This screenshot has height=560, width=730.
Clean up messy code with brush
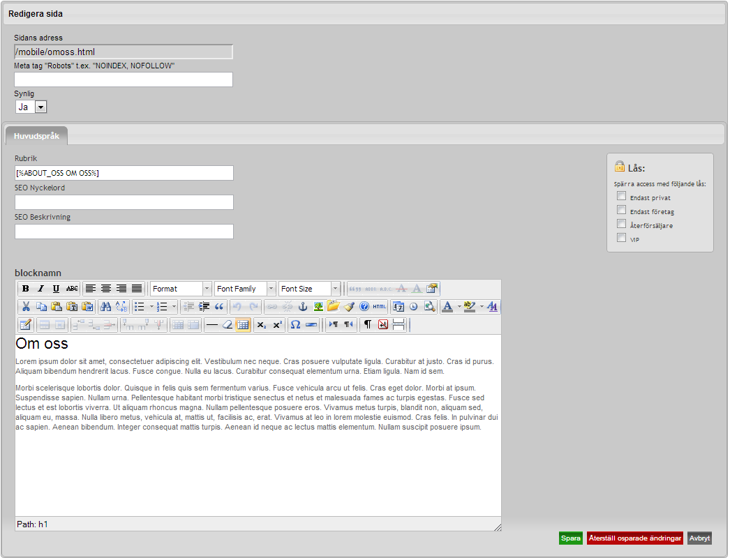coord(349,307)
